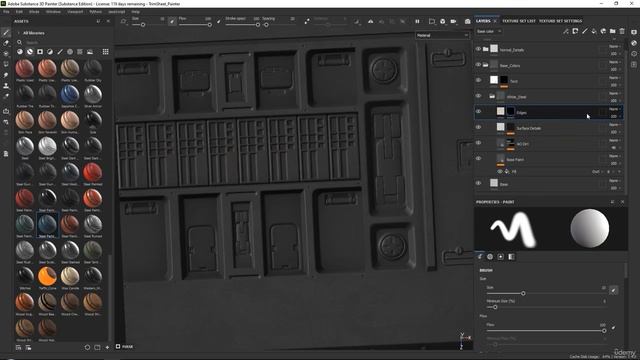The image size is (640, 360).
Task: Hide the Edges layer
Action: pos(478,111)
